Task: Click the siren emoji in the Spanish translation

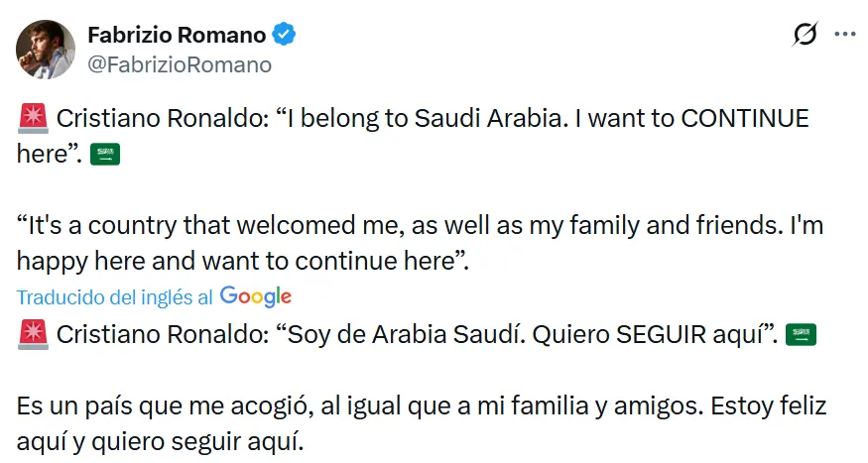Action: click(33, 336)
